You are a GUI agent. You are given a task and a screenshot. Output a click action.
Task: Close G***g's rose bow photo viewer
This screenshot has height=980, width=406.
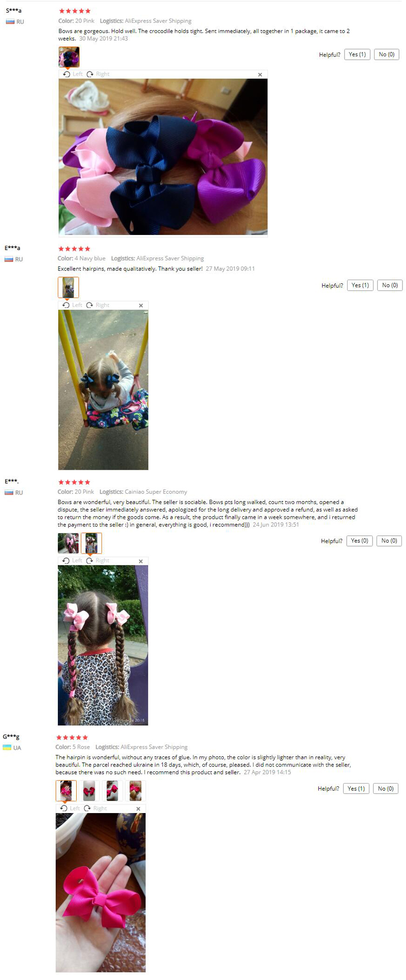point(138,808)
